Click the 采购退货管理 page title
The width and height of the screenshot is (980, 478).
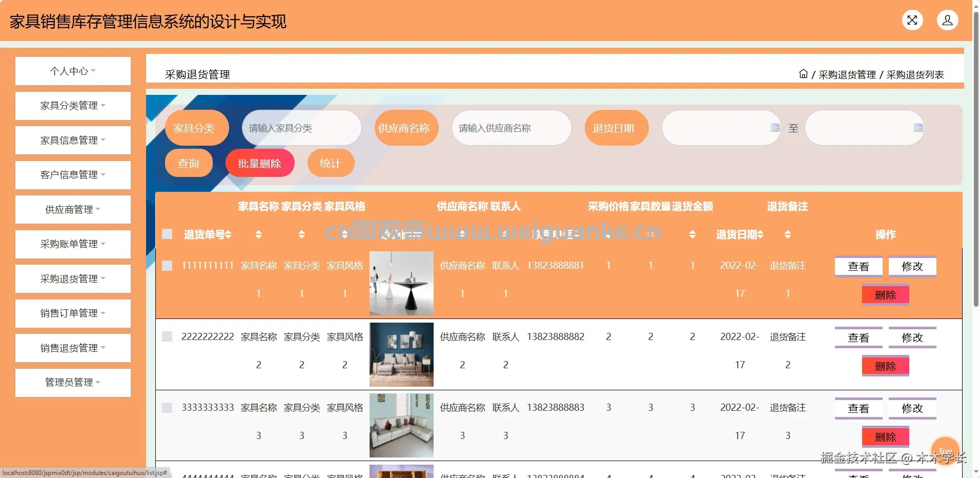(197, 74)
